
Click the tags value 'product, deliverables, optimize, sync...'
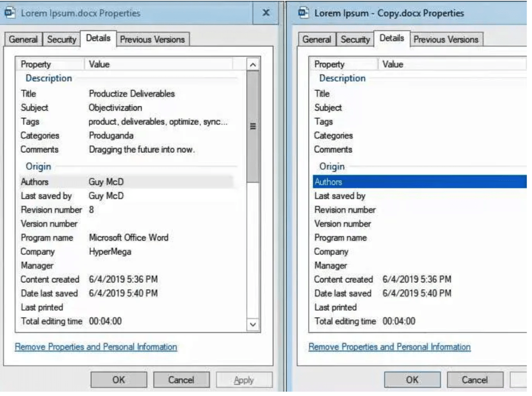pos(158,121)
